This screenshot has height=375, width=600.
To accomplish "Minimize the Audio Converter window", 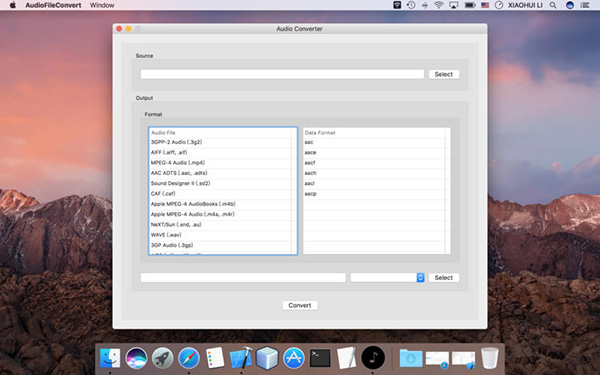I will [x=128, y=29].
